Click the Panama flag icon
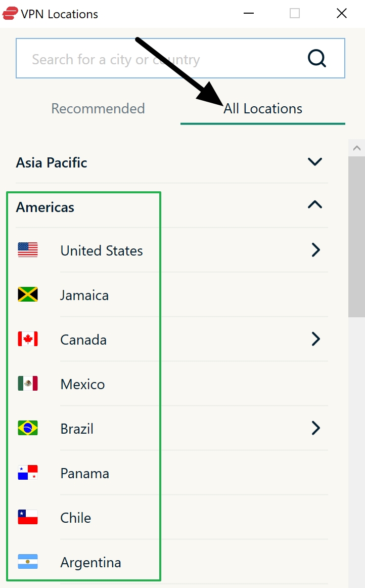Viewport: 365px width, 588px height. tap(27, 472)
